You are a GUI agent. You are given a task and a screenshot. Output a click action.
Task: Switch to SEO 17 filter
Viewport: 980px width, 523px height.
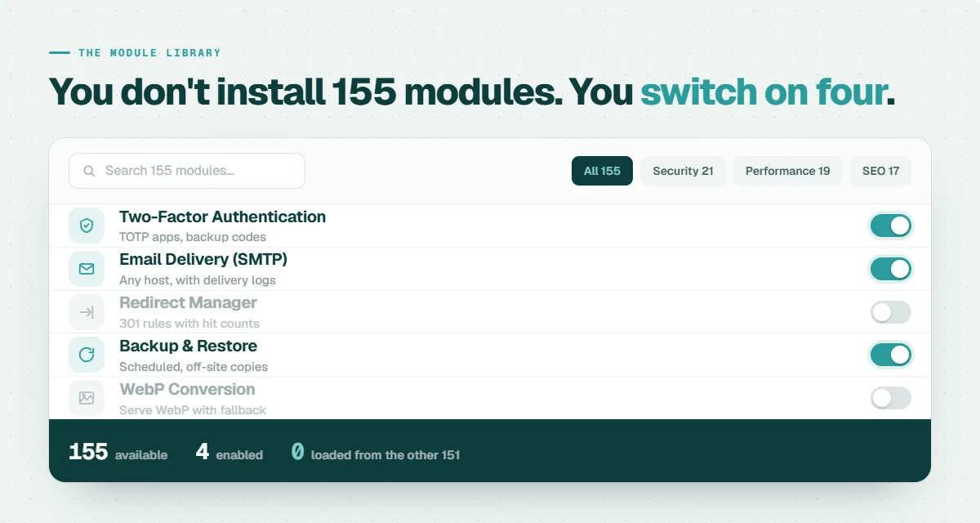click(x=880, y=171)
